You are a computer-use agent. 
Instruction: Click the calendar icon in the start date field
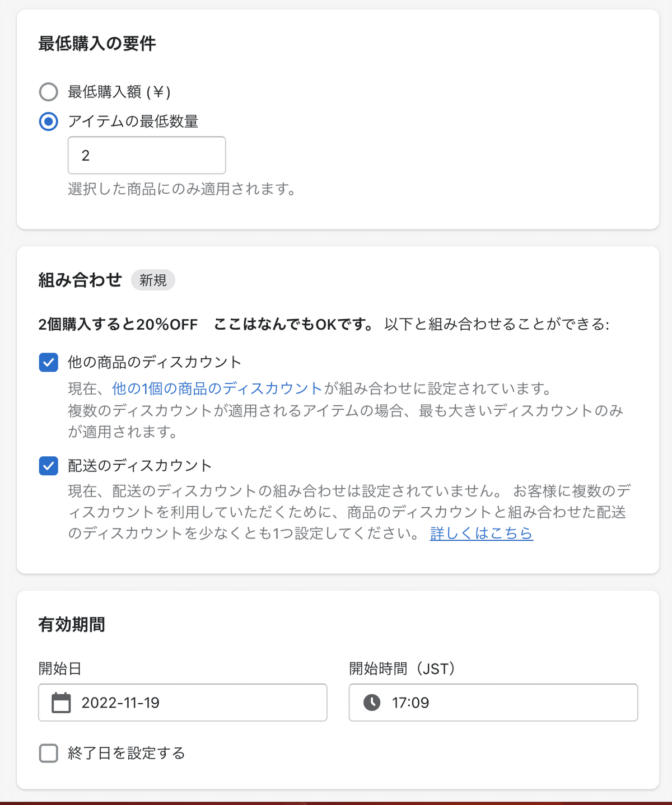tap(61, 703)
